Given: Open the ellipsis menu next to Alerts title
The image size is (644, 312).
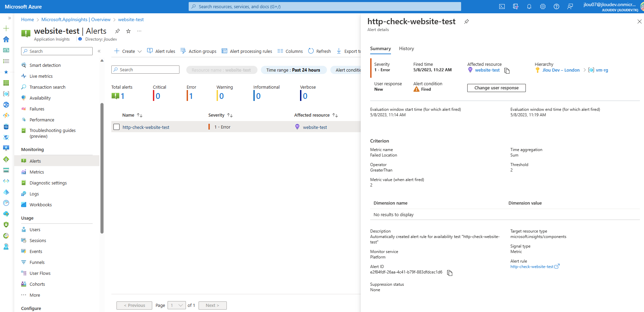Looking at the screenshot, I should click(139, 31).
